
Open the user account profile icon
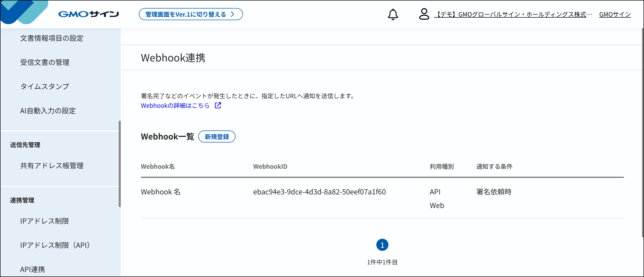pos(424,14)
